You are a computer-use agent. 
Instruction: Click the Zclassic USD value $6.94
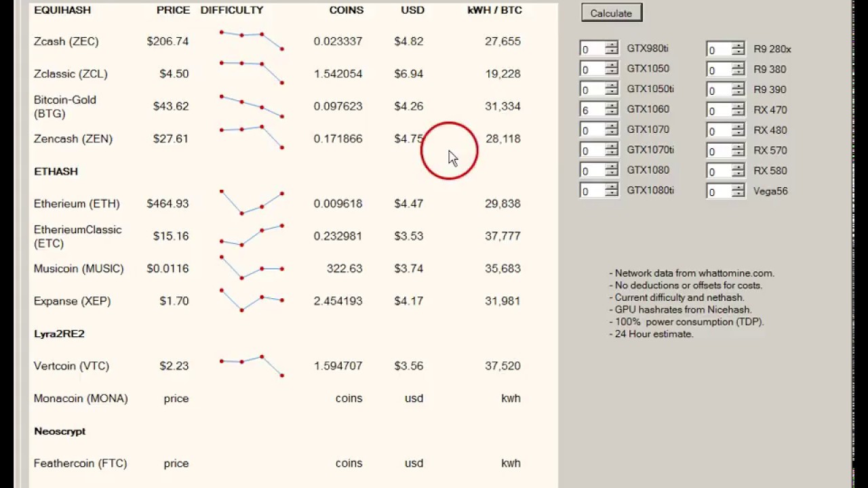pyautogui.click(x=408, y=74)
